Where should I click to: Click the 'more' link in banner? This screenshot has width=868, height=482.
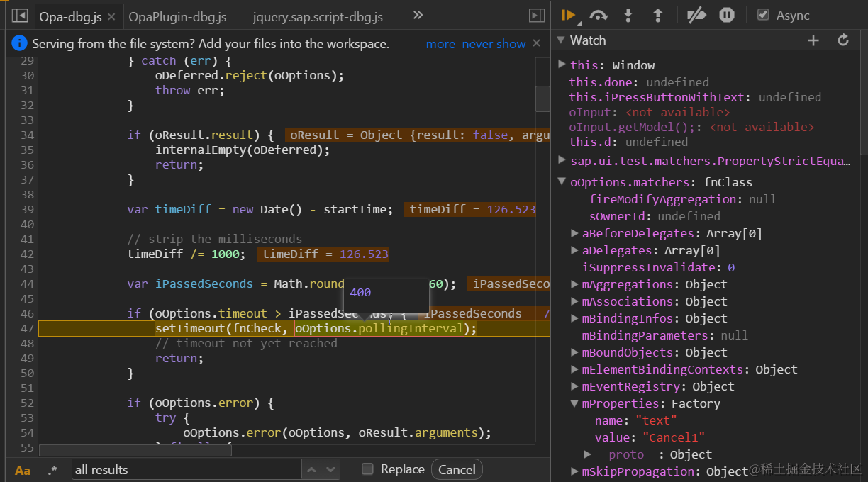(x=440, y=44)
